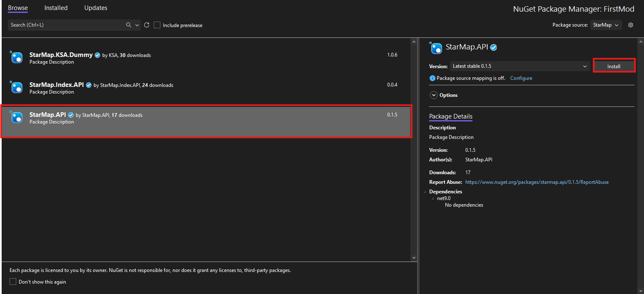Click verified badge next to StarMap.API title
644x294 pixels.
(x=494, y=47)
